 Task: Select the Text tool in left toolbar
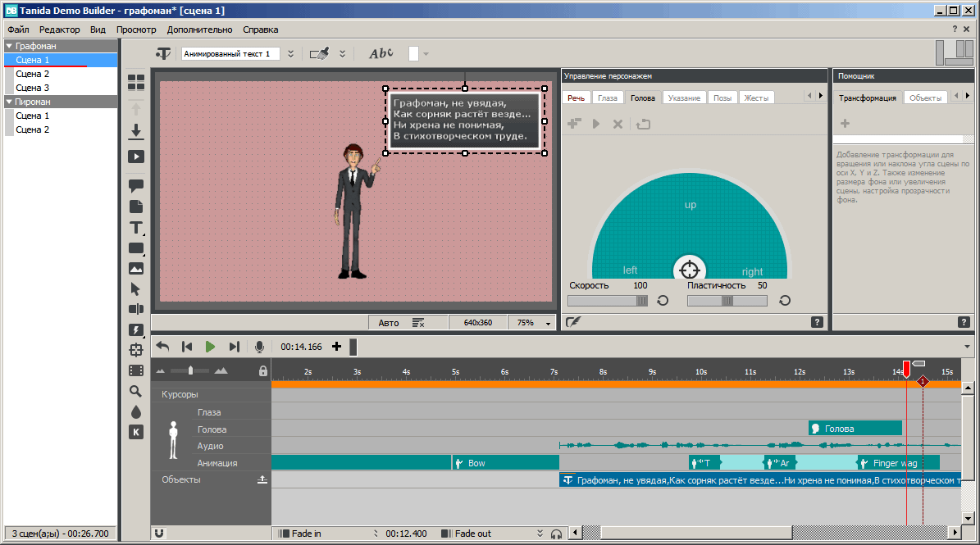(x=135, y=228)
